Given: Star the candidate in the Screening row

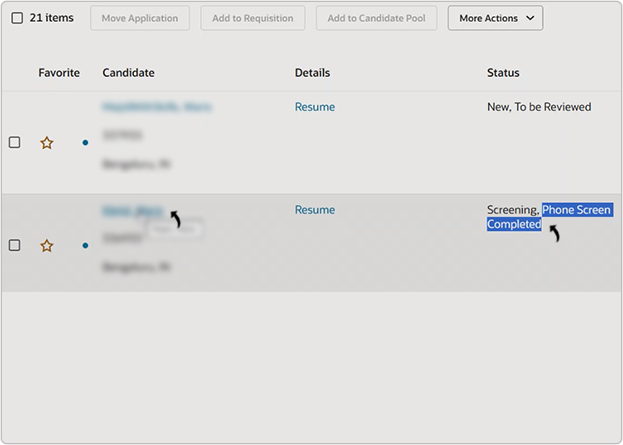Looking at the screenshot, I should pyautogui.click(x=46, y=246).
